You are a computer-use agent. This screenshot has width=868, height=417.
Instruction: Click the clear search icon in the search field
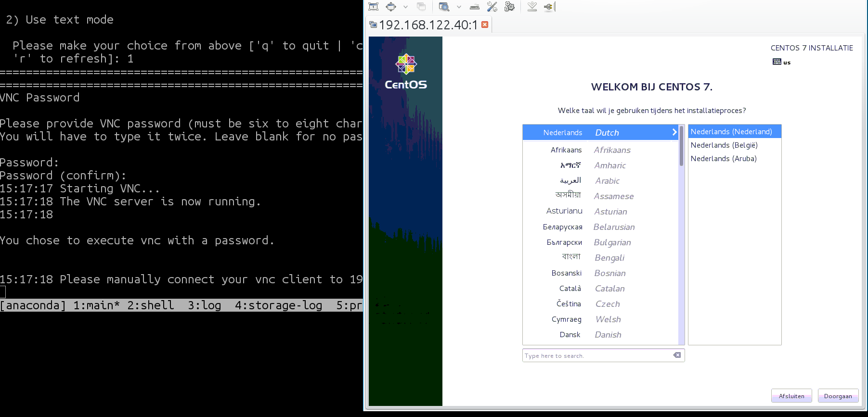[x=677, y=355]
